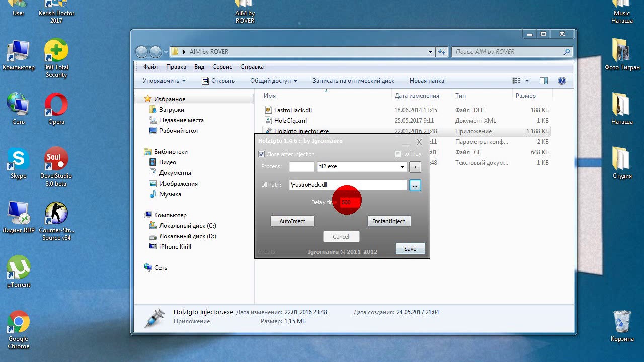Click the empty Process input field
The height and width of the screenshot is (362, 644).
pos(301,167)
